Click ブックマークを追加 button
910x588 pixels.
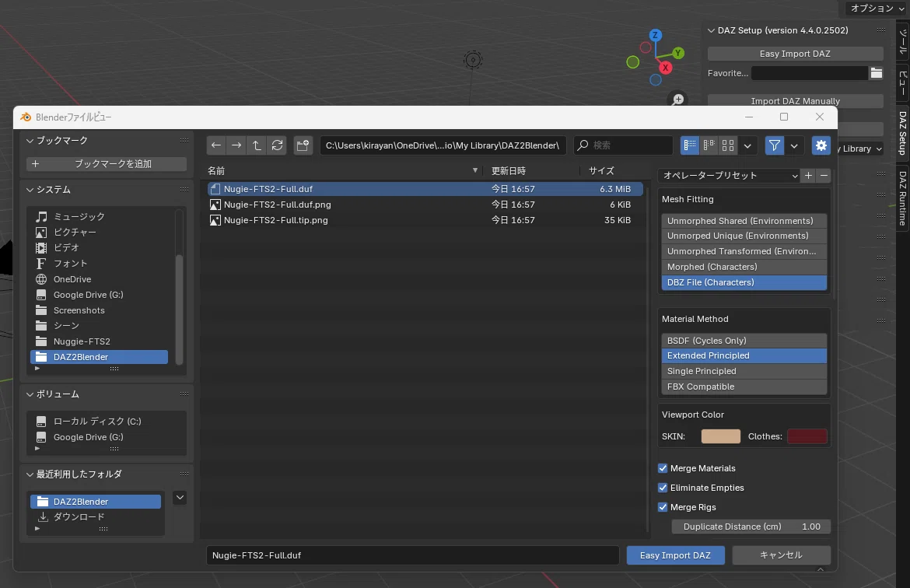tap(107, 163)
